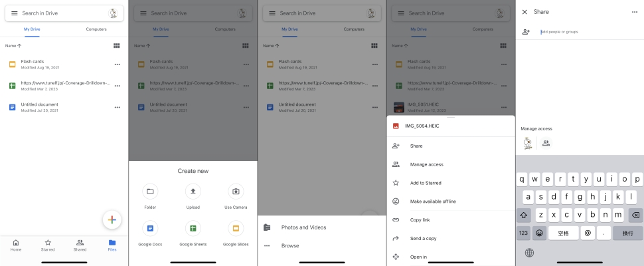
Task: Open the Starred tab in bottom navigation
Action: click(x=48, y=245)
